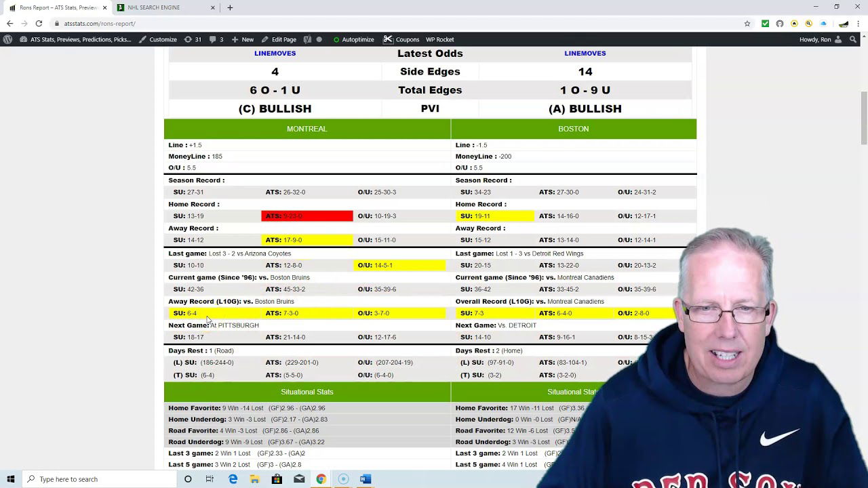The image size is (868, 488).
Task: Expand the Howdy, Ron account menu
Action: coord(820,39)
